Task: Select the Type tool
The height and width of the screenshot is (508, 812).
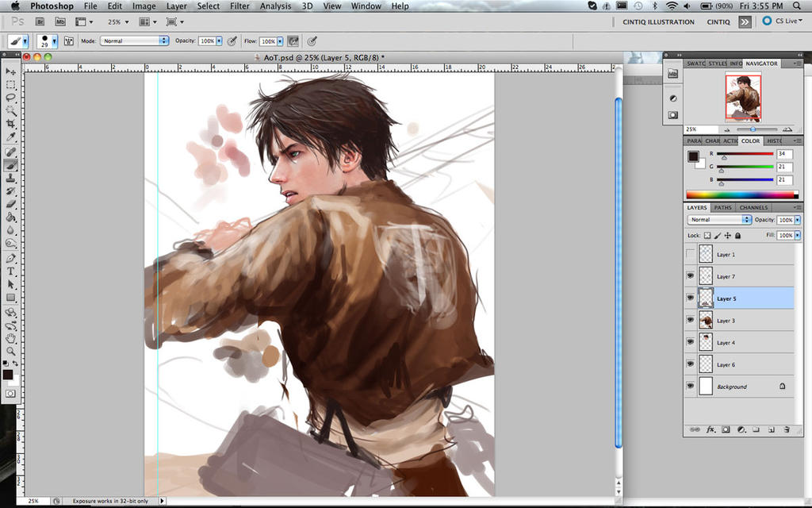Action: pyautogui.click(x=10, y=271)
